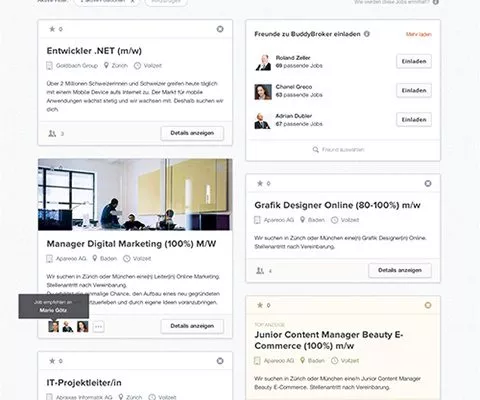Invite Adrian Dubler with Einladen button
This screenshot has height=400, width=480.
pos(414,119)
